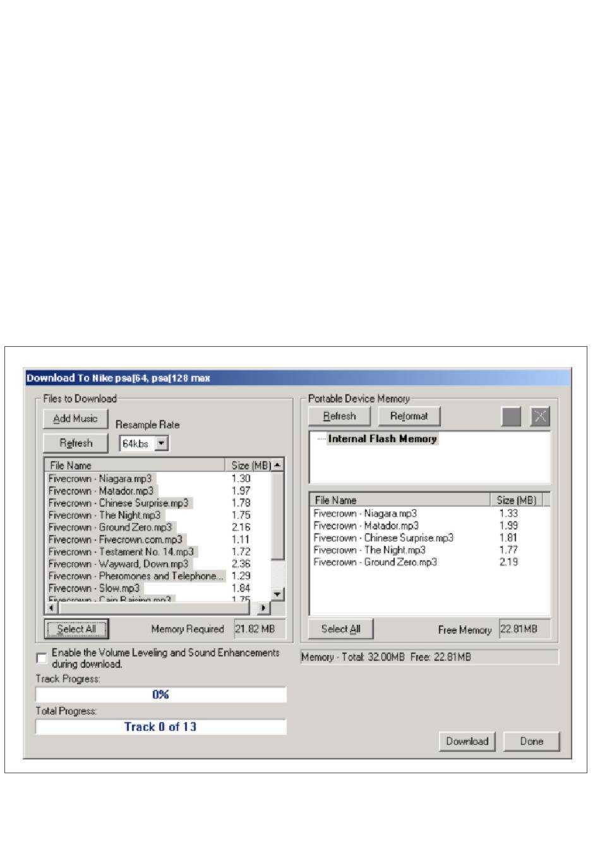600x868 pixels.
Task: Select Fivecrown - Wayward, Down.mp3 file
Action: (119, 564)
